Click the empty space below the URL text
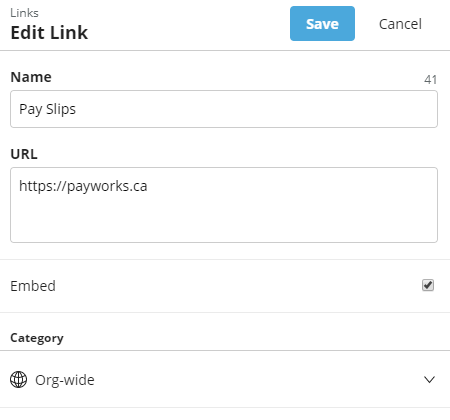The width and height of the screenshot is (450, 420). point(224,220)
